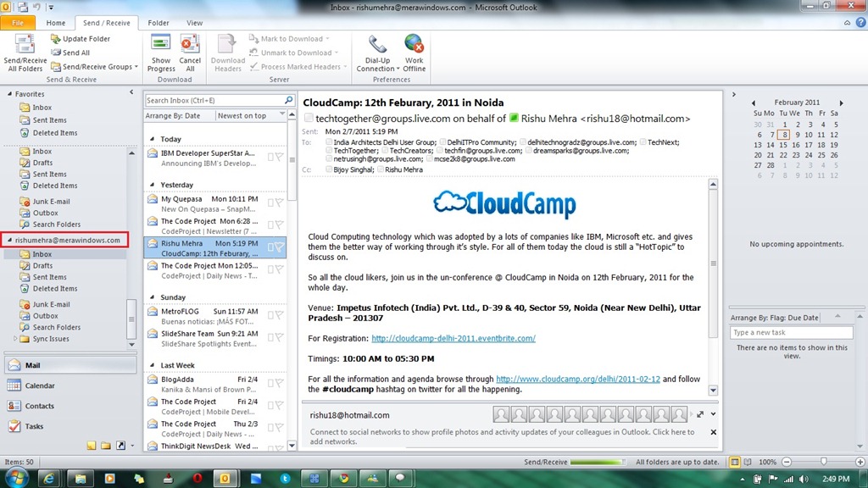Click Notes icon in navigation bar
The width and height of the screenshot is (868, 488).
click(x=92, y=446)
